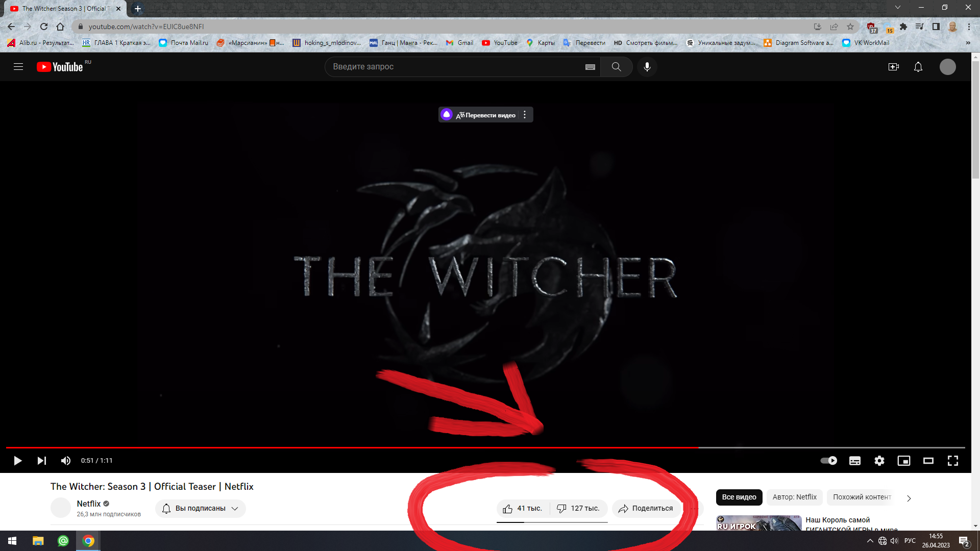This screenshot has width=980, height=551.
Task: Mute the video volume
Action: pyautogui.click(x=66, y=461)
